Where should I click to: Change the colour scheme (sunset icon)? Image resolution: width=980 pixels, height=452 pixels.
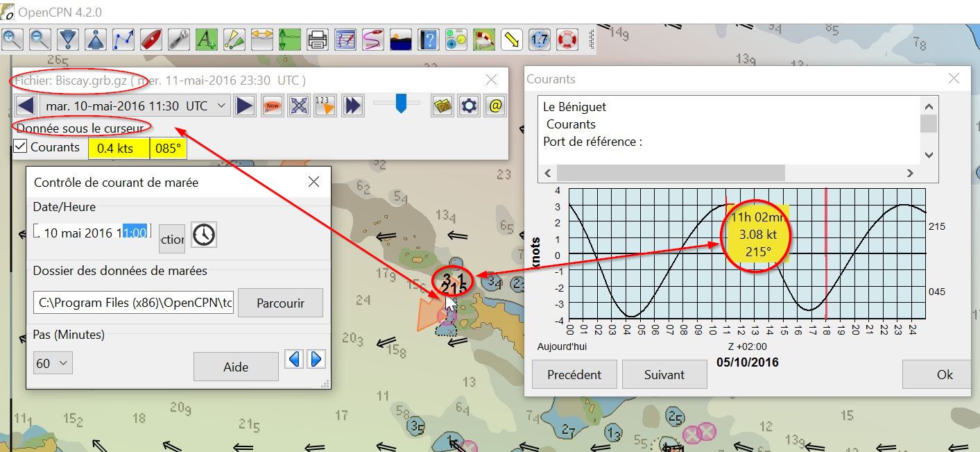401,39
